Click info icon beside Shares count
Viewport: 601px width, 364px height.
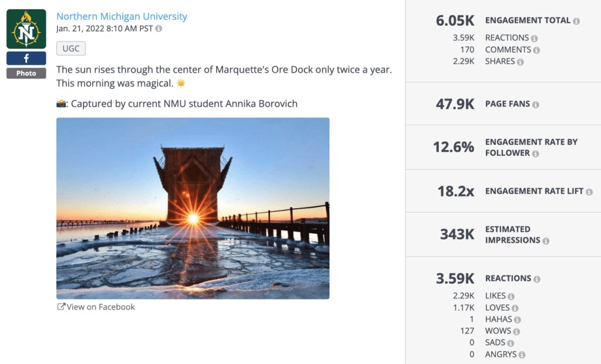point(520,62)
